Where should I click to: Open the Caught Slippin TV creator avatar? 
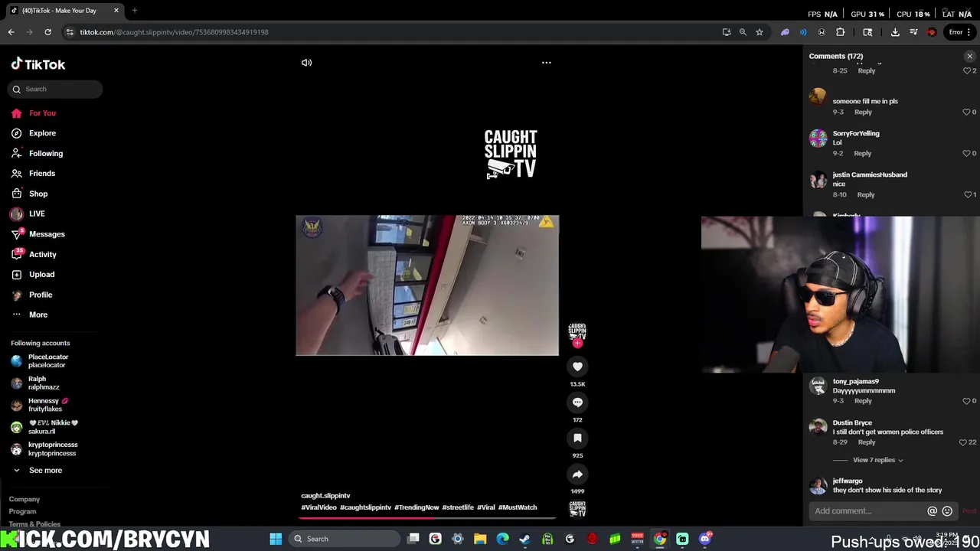pyautogui.click(x=577, y=331)
